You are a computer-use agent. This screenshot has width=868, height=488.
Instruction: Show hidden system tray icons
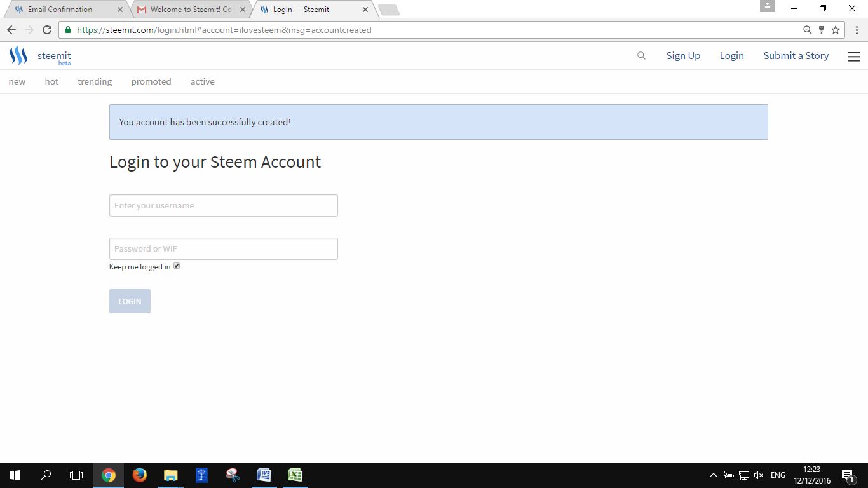pyautogui.click(x=713, y=475)
